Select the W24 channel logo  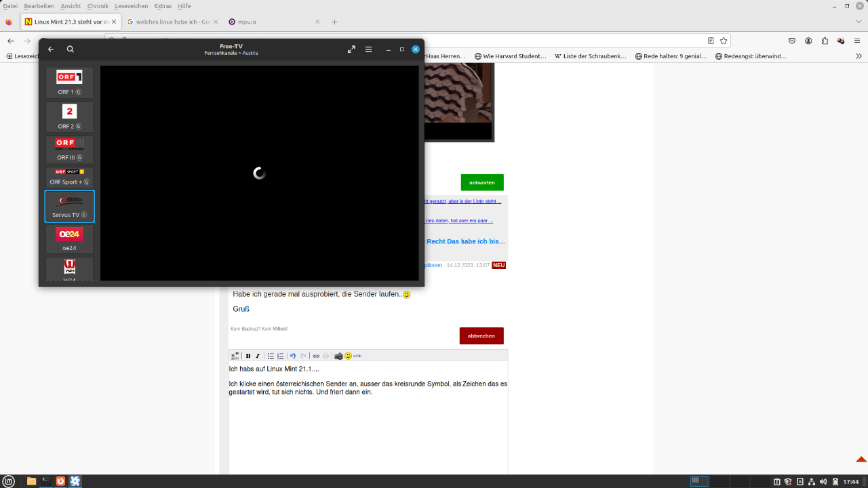(x=69, y=266)
